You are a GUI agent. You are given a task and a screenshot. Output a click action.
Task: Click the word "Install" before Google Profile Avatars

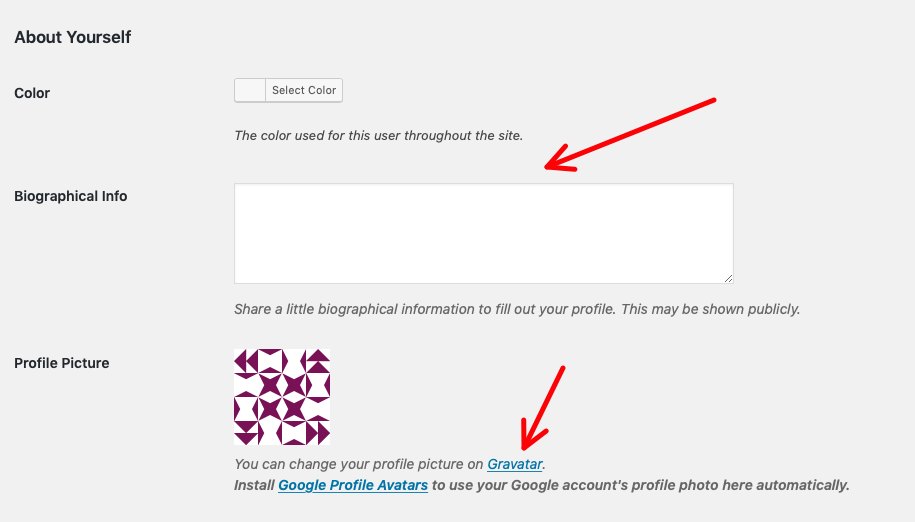tap(255, 485)
